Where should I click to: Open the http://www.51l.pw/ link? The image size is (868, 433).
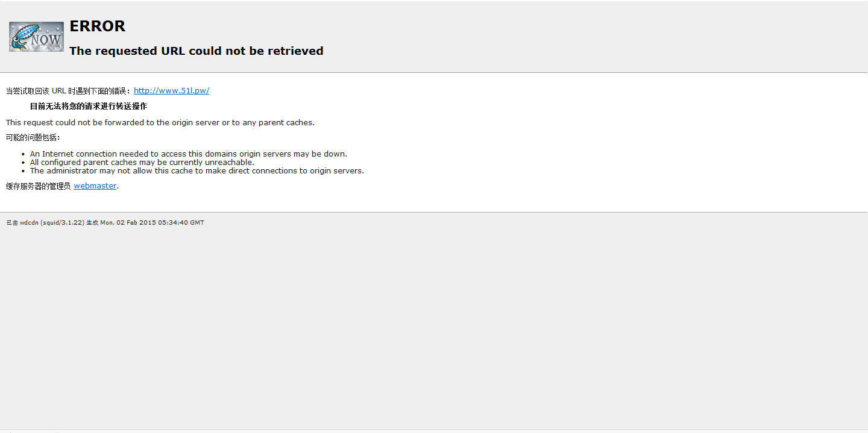tap(171, 91)
